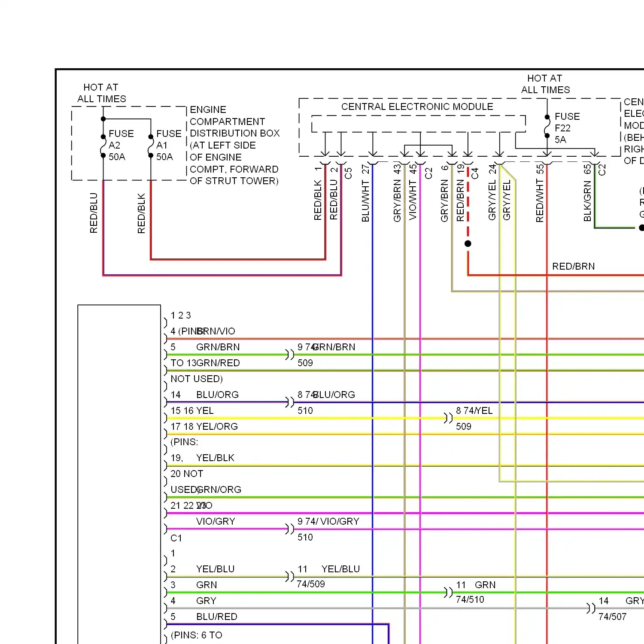Click GRN/BRN label beside pin 5
This screenshot has width=644, height=644.
pyautogui.click(x=218, y=347)
